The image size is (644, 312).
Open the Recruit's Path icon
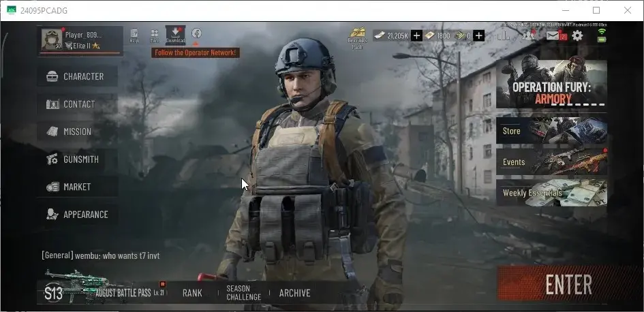point(357,37)
